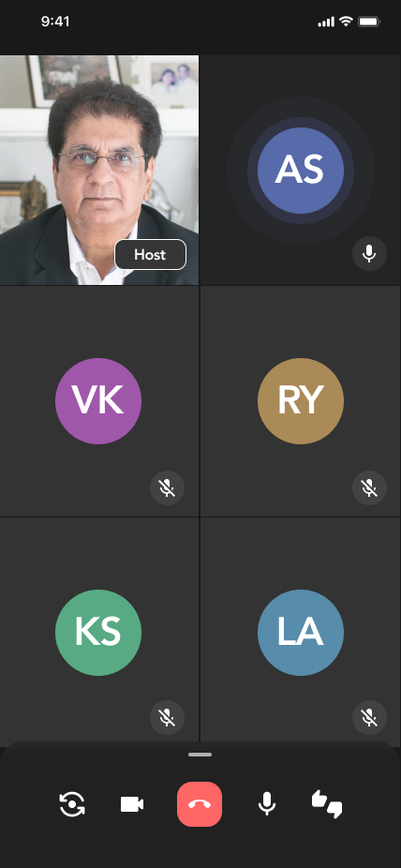This screenshot has height=868, width=401.
Task: End the call with red hang-up button
Action: click(x=200, y=804)
